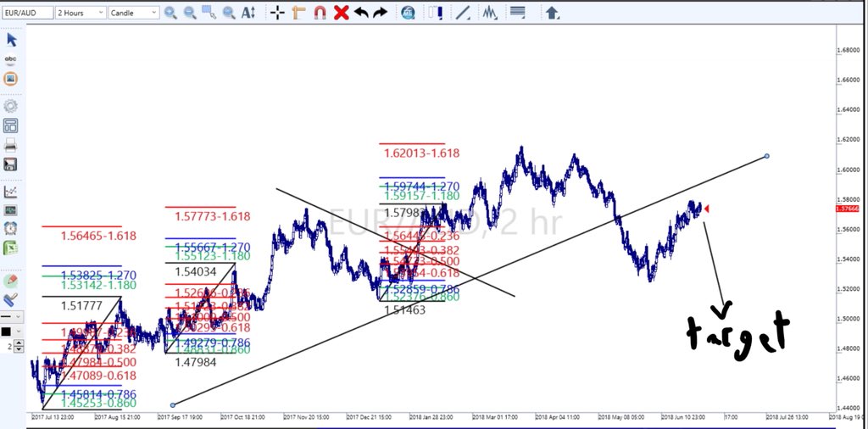Click the 1.59157-1.180 Fibonacci label
Image resolution: width=868 pixels, height=429 pixels.
tap(422, 197)
